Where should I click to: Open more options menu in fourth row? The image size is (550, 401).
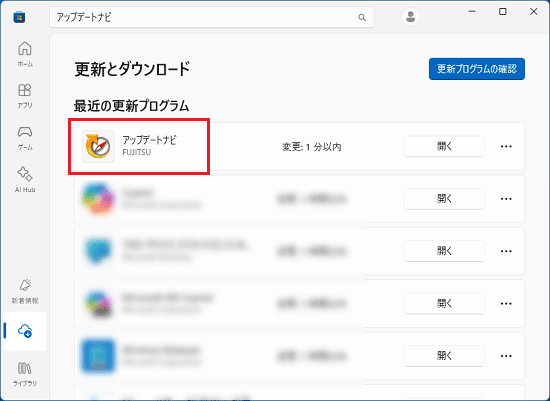506,303
